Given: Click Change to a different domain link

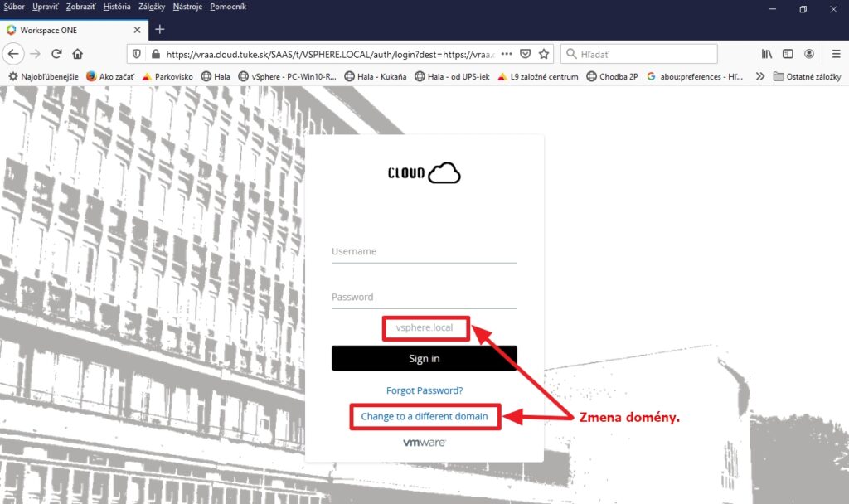Looking at the screenshot, I should (x=424, y=416).
